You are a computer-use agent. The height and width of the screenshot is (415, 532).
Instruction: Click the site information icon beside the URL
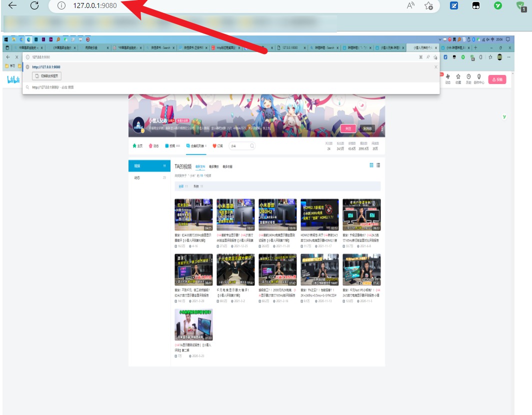click(61, 5)
